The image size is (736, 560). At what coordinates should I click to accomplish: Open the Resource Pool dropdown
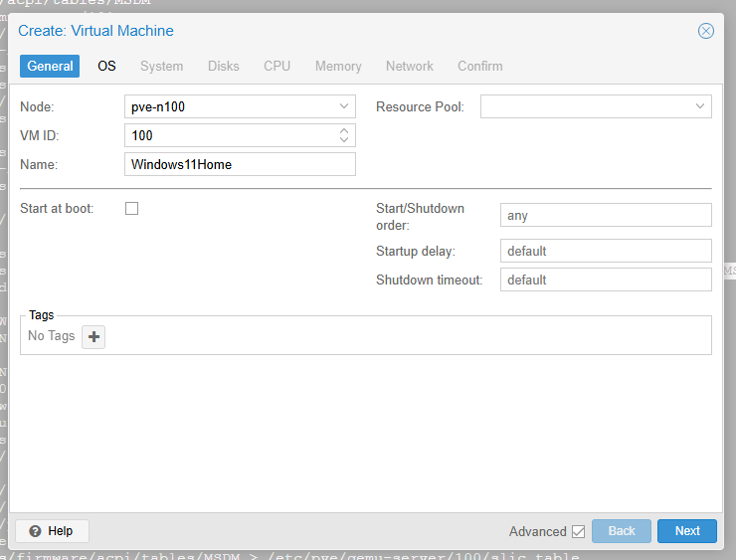pos(700,106)
